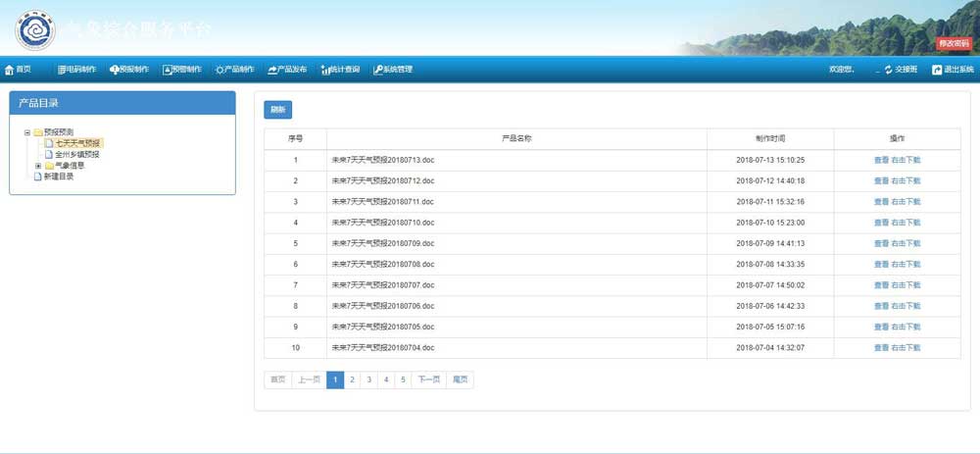Open the 预报制作 menu icon
The height and width of the screenshot is (454, 980).
click(x=115, y=70)
